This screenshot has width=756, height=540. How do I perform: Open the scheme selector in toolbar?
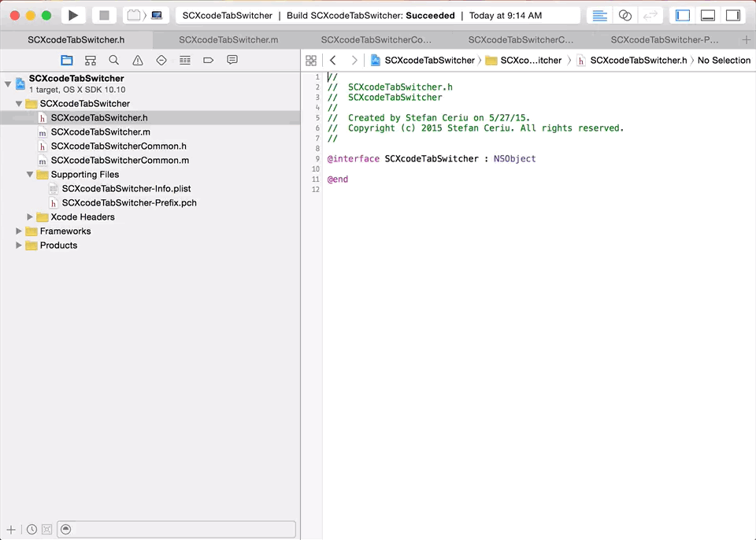(134, 16)
